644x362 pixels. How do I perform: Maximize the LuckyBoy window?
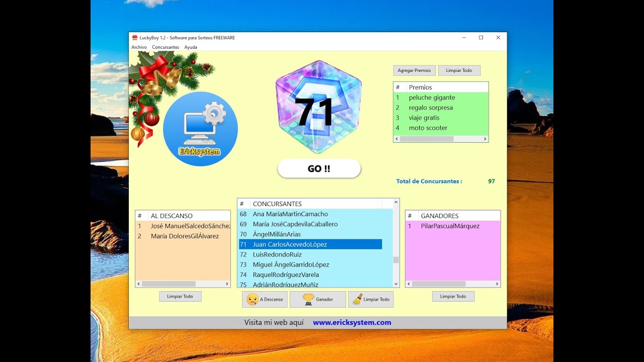(x=481, y=38)
